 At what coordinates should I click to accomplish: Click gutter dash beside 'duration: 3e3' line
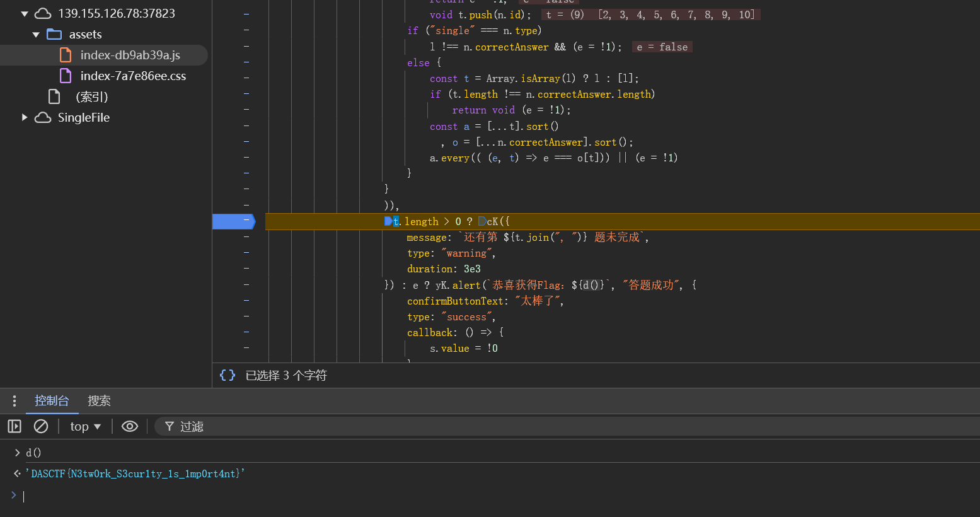pyautogui.click(x=246, y=268)
